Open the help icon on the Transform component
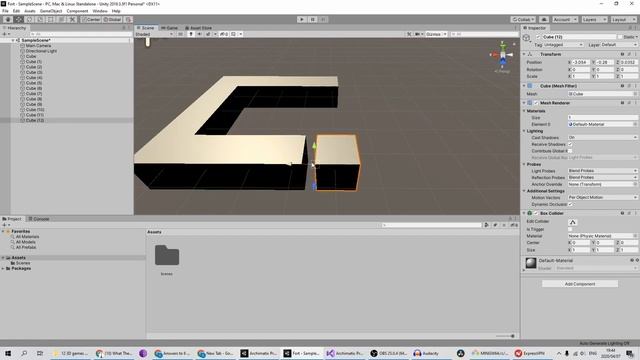 622,54
